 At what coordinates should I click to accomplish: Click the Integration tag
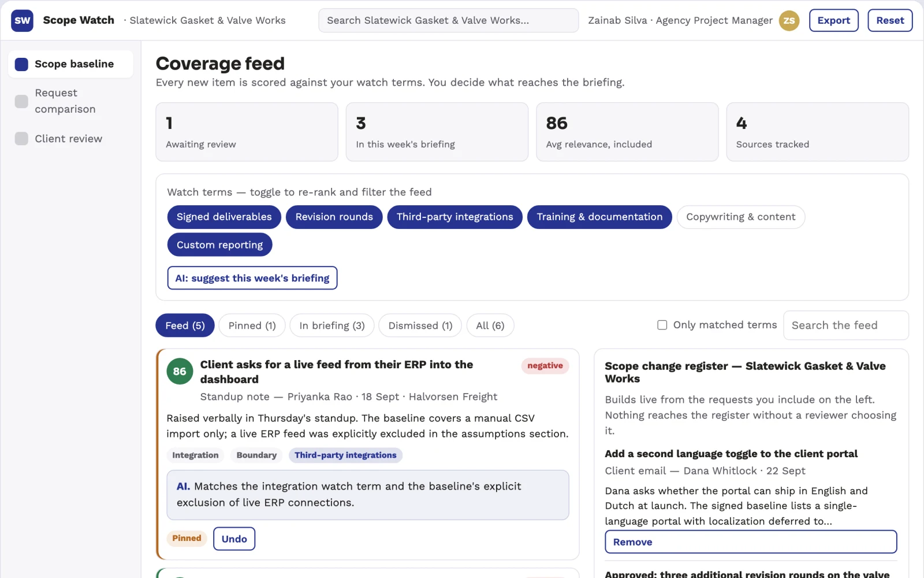195,455
